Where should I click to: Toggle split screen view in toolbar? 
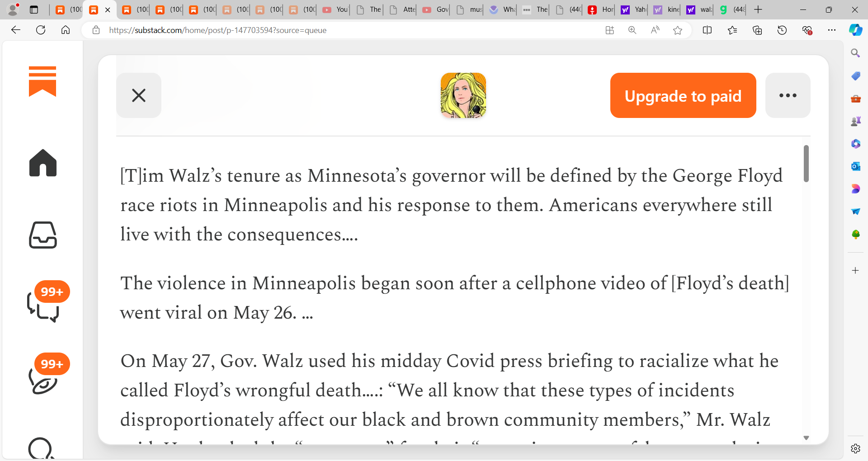point(708,30)
